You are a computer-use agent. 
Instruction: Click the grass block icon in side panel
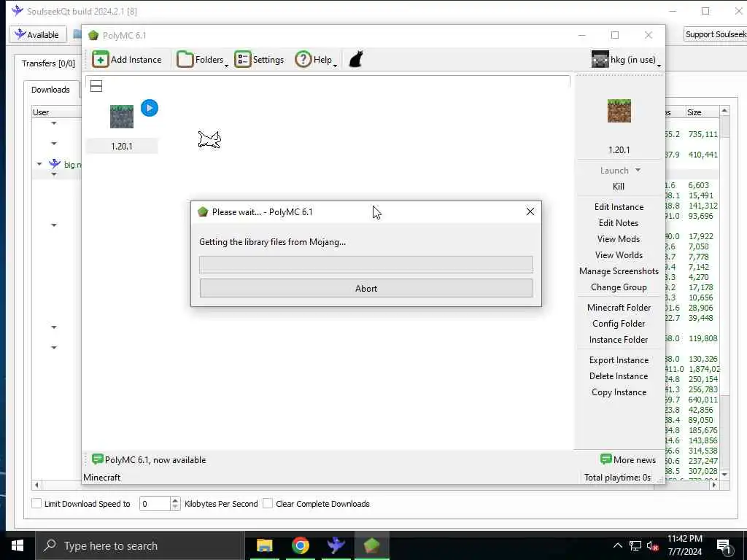tap(619, 111)
